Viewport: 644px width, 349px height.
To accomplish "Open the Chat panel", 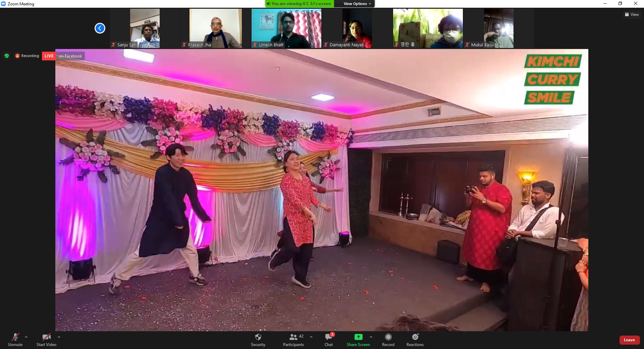I will [x=328, y=339].
